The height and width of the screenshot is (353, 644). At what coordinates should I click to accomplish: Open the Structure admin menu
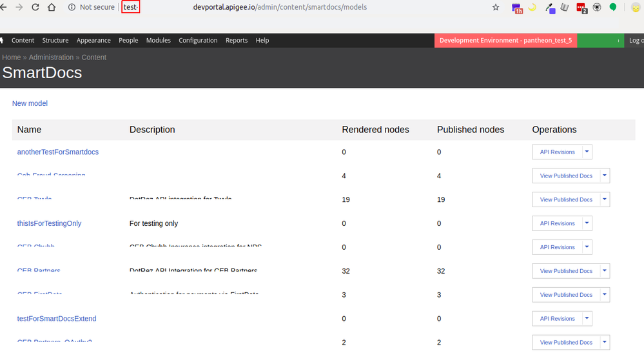55,40
